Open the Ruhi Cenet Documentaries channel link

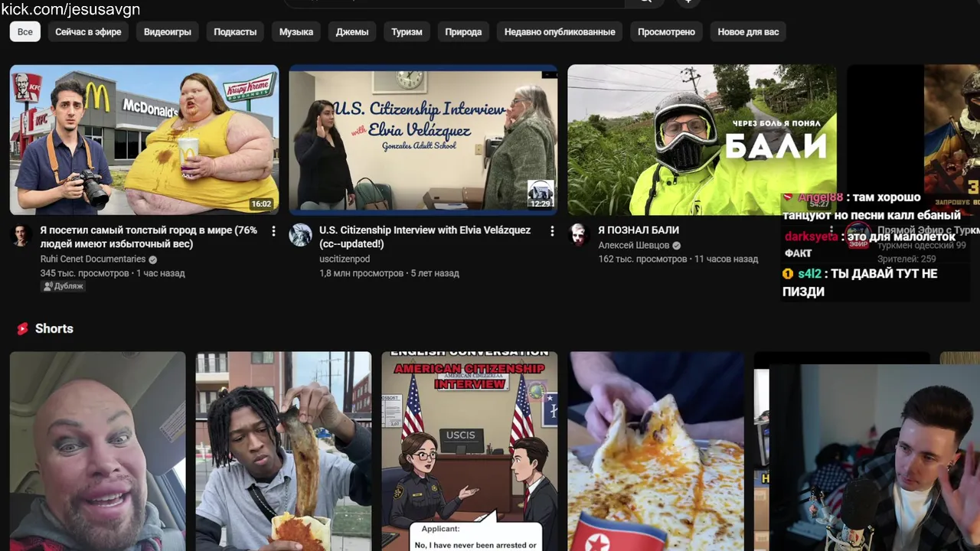(x=93, y=259)
